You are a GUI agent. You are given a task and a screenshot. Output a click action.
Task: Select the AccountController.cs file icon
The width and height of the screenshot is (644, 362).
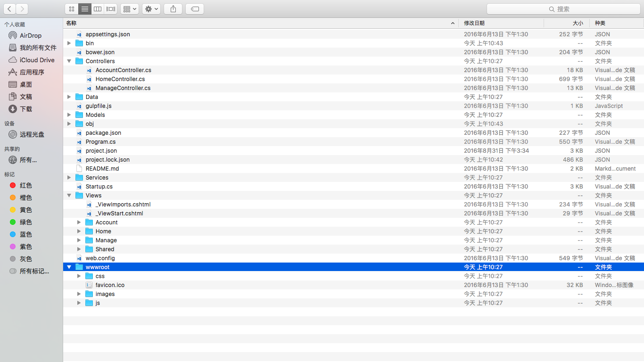click(x=89, y=70)
